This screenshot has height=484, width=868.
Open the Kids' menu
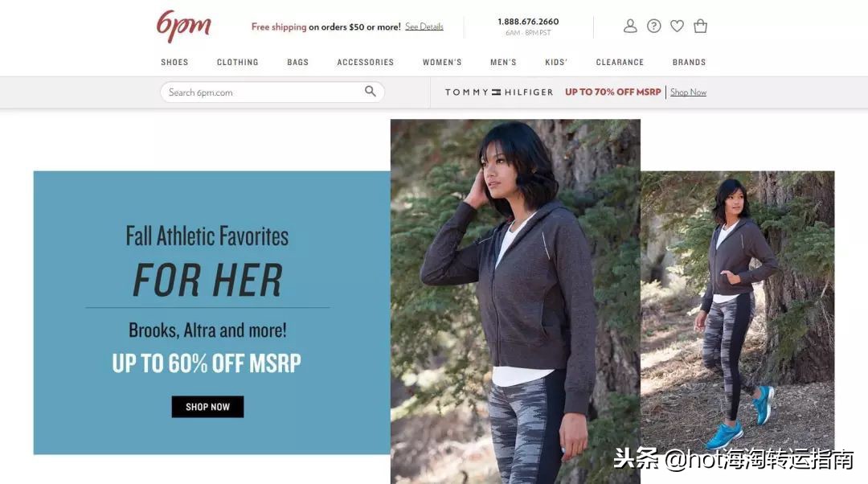click(x=556, y=62)
